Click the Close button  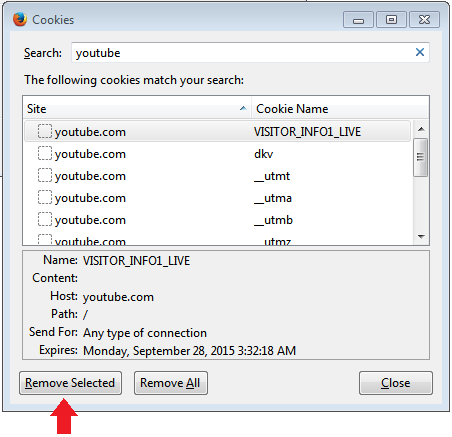point(396,383)
